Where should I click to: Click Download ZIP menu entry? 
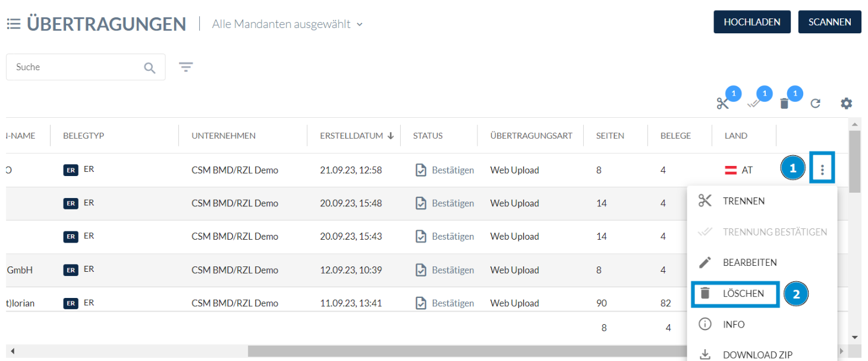[x=757, y=354]
